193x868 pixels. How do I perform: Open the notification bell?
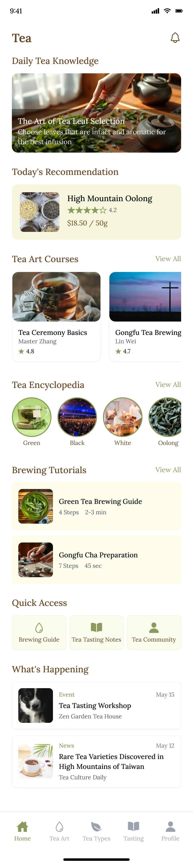[175, 38]
